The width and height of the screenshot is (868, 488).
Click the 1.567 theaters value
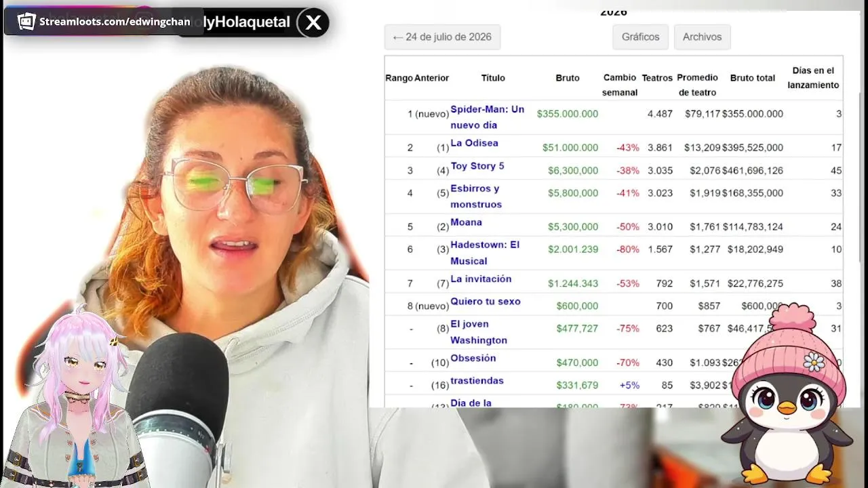point(660,249)
